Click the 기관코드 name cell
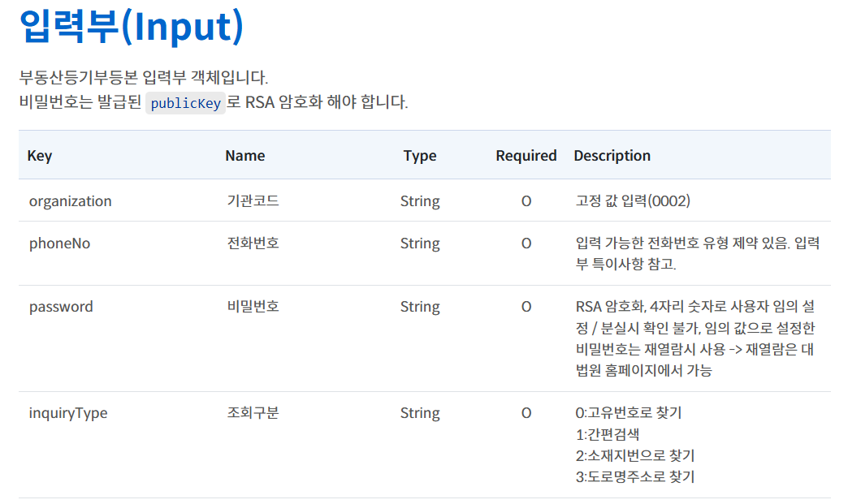The width and height of the screenshot is (848, 504). point(253,201)
